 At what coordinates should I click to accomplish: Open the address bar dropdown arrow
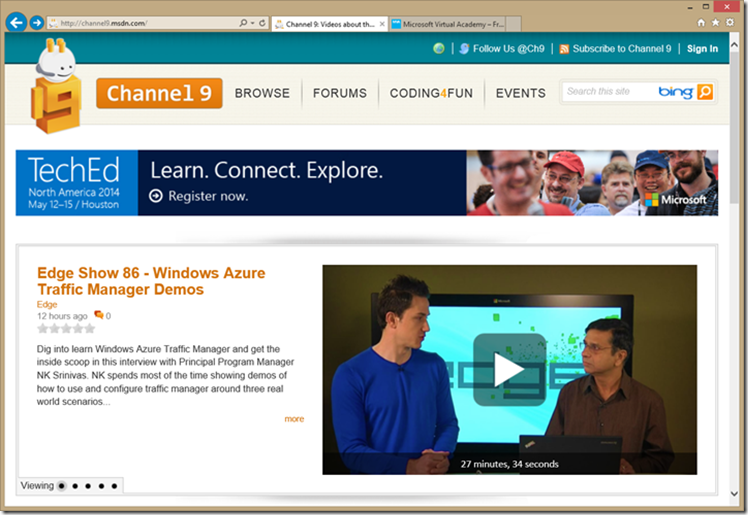click(252, 23)
